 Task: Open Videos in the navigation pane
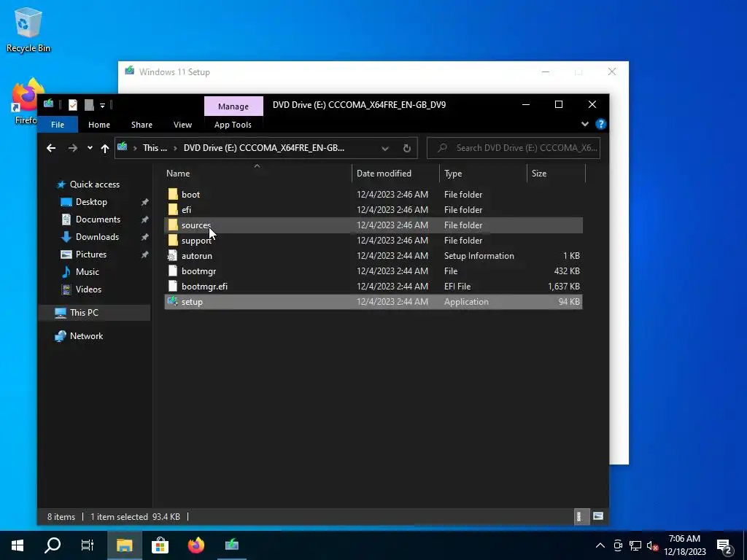coord(88,289)
